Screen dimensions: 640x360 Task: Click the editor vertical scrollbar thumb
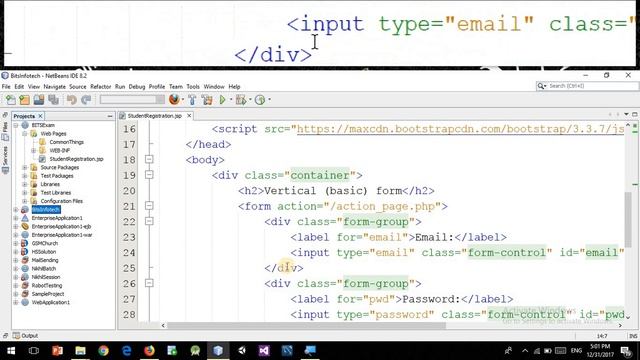628,220
